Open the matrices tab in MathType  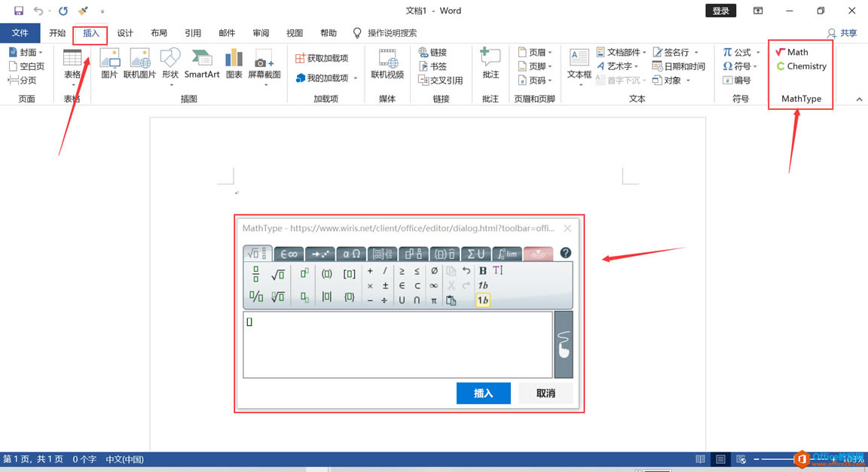383,254
